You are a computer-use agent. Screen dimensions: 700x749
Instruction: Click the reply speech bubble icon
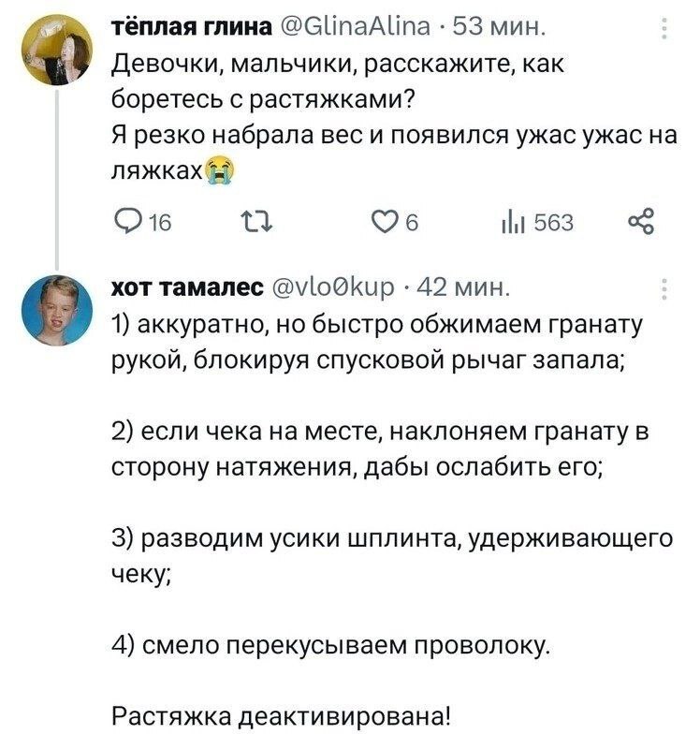point(124,223)
